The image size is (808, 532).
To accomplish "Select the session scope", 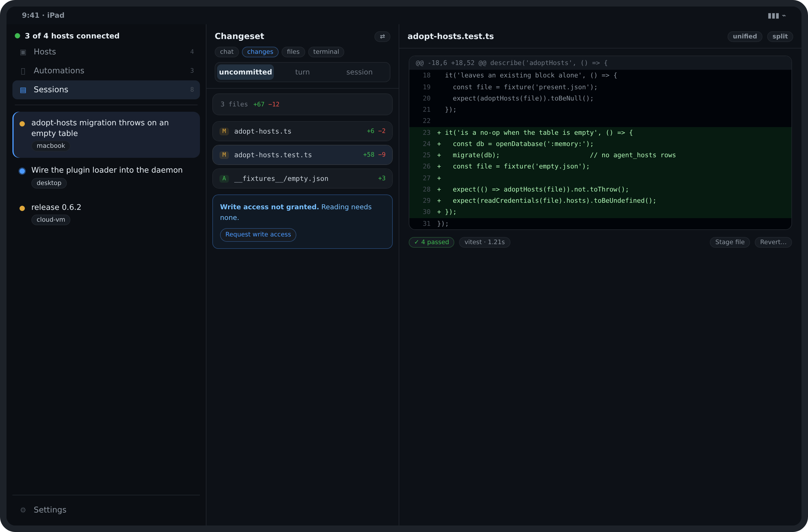I will tap(359, 72).
